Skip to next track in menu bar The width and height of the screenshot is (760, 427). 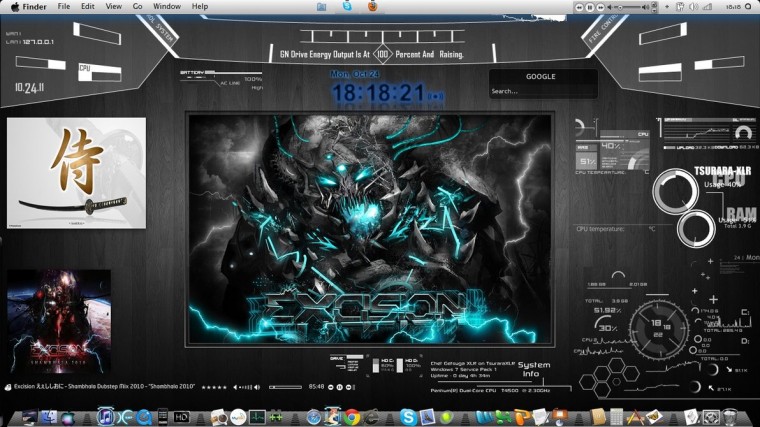601,8
